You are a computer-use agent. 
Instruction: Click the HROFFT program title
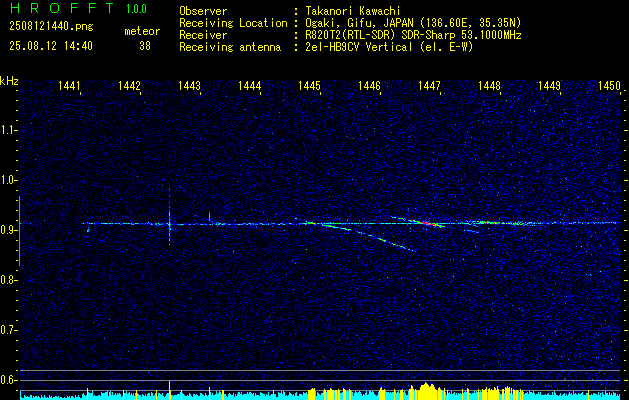click(x=62, y=8)
